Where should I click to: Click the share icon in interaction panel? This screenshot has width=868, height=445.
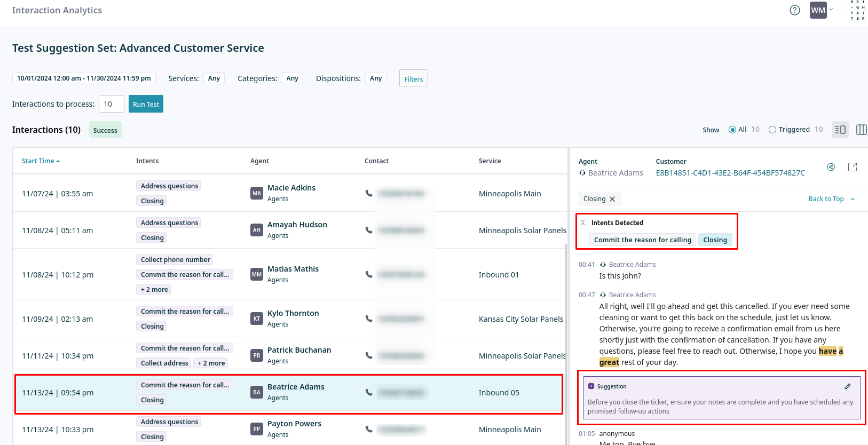(831, 167)
